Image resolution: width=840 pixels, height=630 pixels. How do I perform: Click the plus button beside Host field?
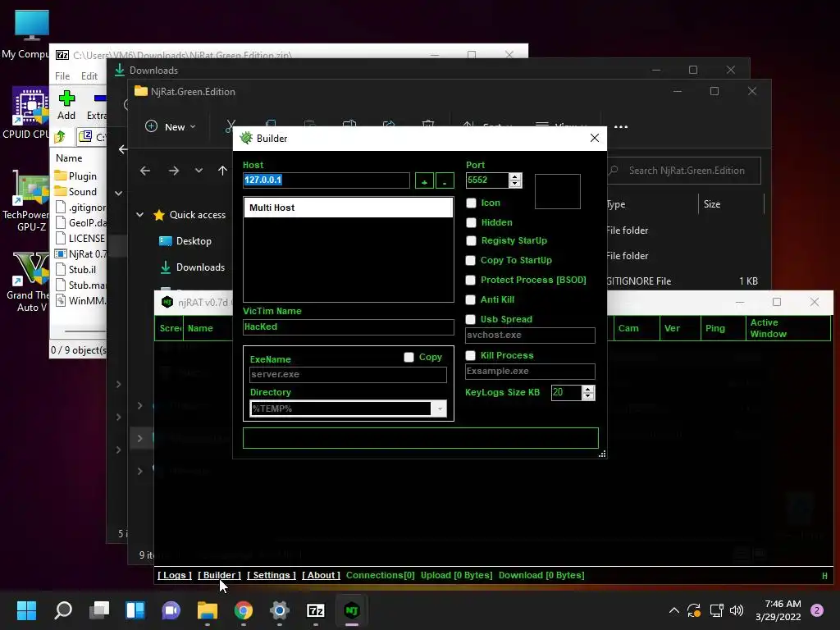click(x=424, y=180)
